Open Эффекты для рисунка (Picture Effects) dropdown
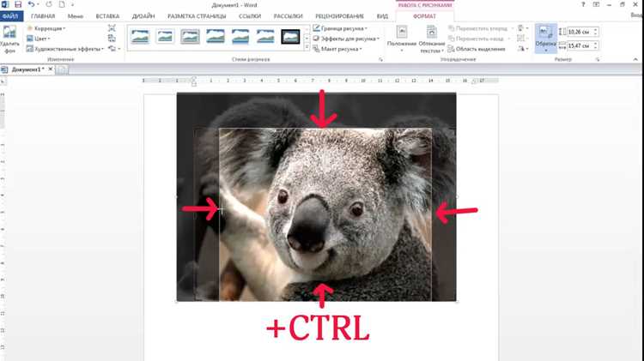 point(346,39)
